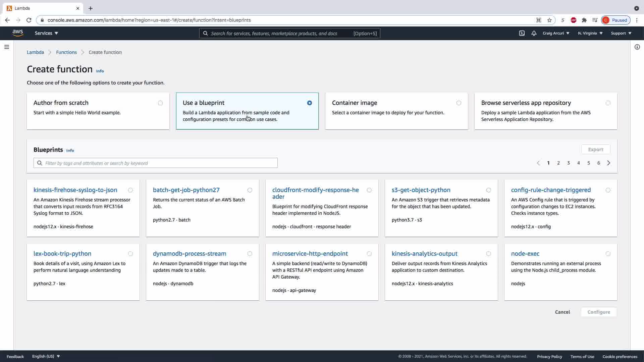
Task: Click the AWS logo home icon
Action: 18,33
